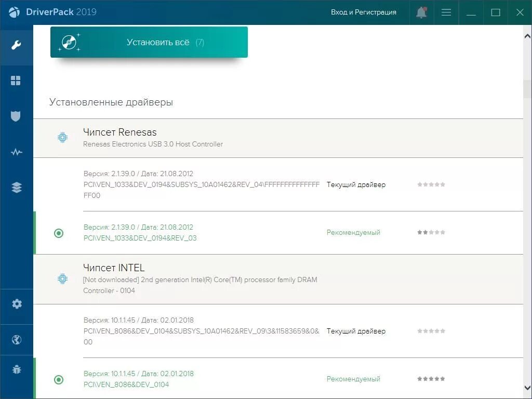Click current driver Версия: 2.1.39.0 / Дата: 21.08.2012

click(138, 174)
